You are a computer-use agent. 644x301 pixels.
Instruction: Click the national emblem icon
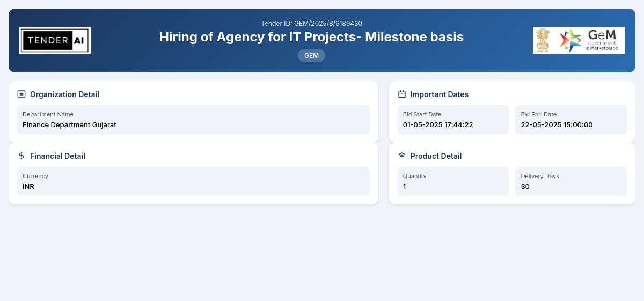(543, 40)
